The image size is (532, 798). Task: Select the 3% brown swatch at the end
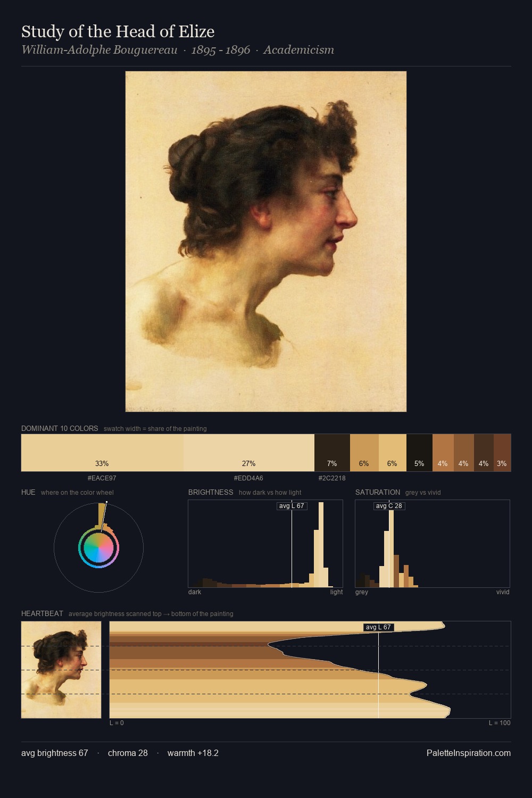(x=502, y=453)
